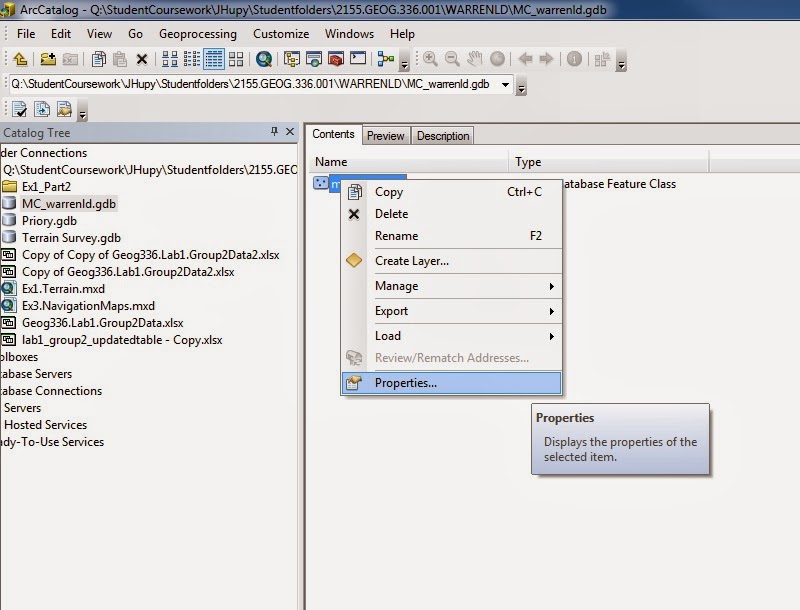Open the Search window icon
This screenshot has height=610, width=800.
pos(314,59)
